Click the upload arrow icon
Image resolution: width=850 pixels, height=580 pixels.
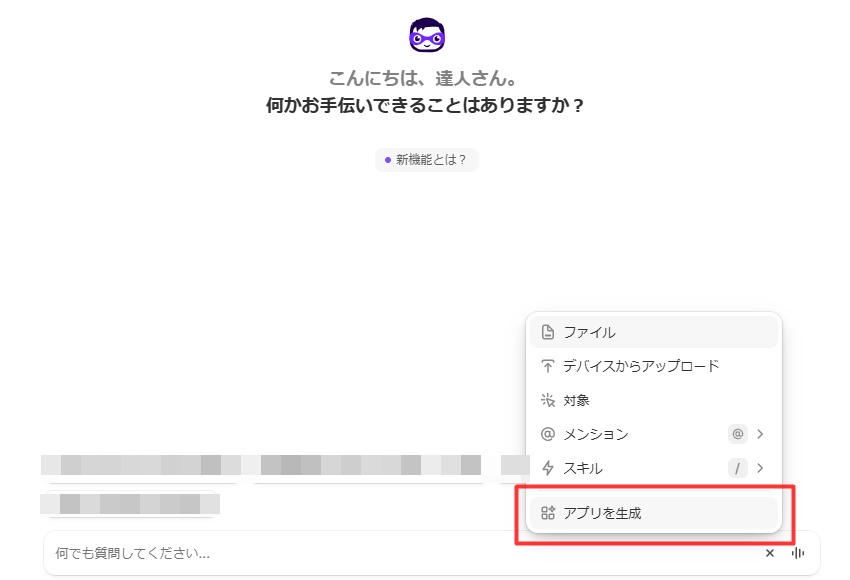coord(547,366)
